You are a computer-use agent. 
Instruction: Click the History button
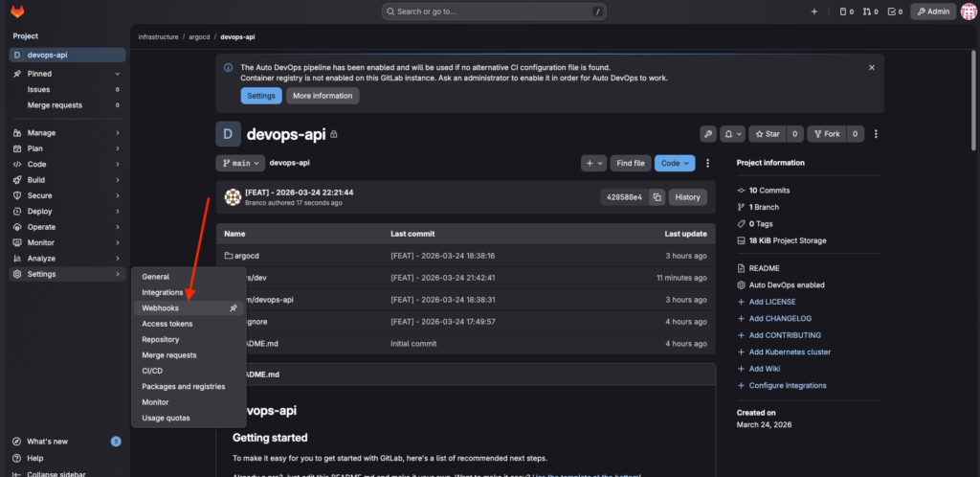pos(687,197)
